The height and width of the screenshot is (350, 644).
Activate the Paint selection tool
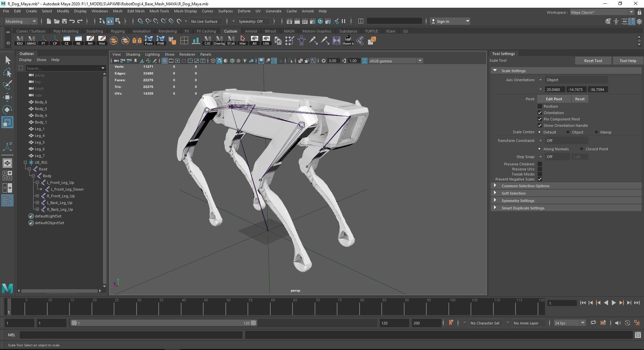click(7, 85)
